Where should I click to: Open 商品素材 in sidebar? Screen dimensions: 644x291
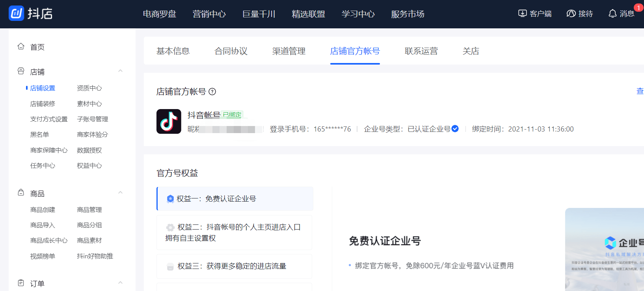tap(89, 241)
